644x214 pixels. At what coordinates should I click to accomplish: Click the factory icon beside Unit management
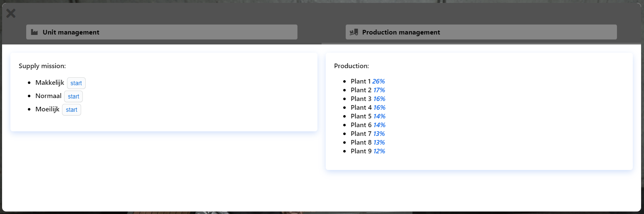point(35,32)
